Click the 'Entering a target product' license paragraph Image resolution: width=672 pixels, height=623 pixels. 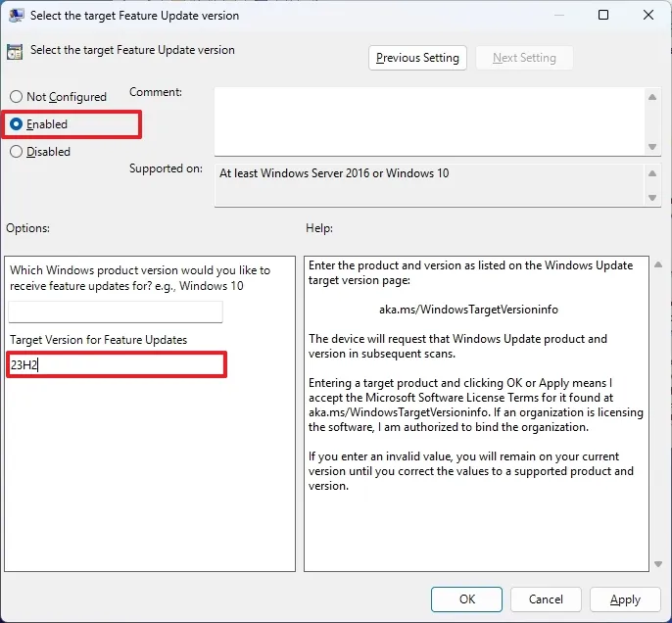coord(476,405)
